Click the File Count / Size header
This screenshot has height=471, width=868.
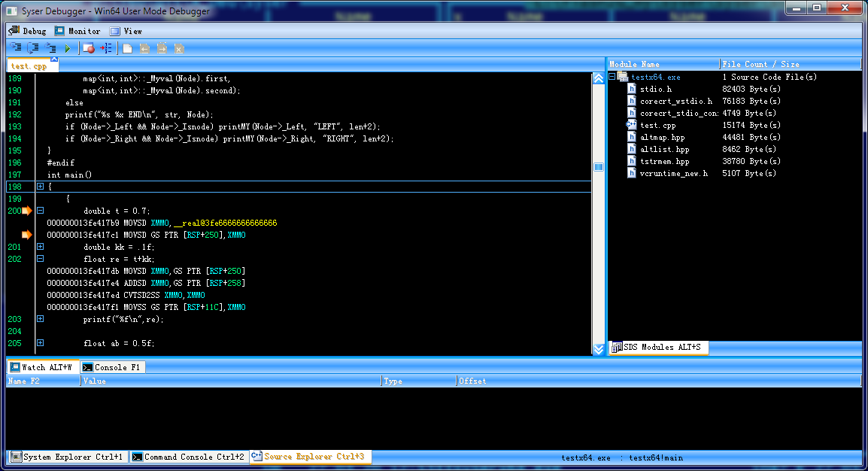point(790,64)
